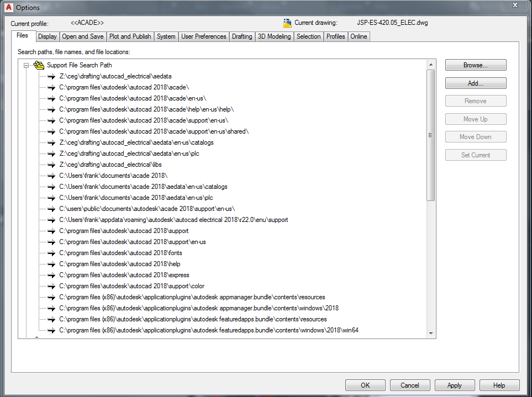
Task: Open the Profiles tab
Action: point(335,36)
